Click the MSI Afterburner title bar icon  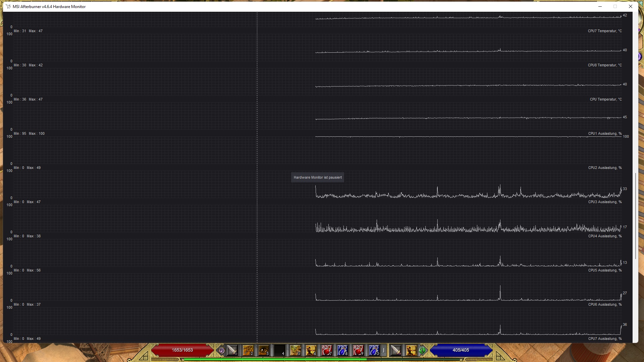point(8,6)
